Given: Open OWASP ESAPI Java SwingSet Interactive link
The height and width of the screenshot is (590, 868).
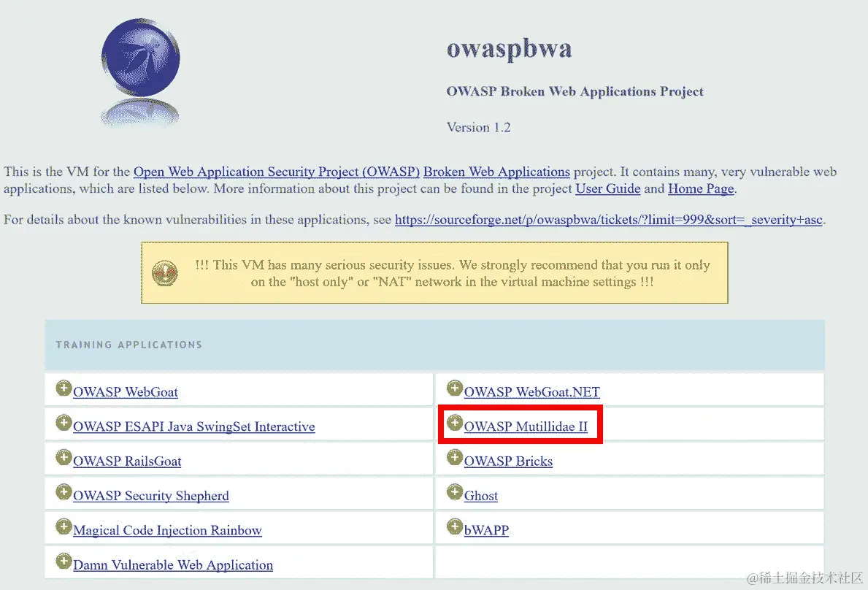Looking at the screenshot, I should pyautogui.click(x=193, y=426).
